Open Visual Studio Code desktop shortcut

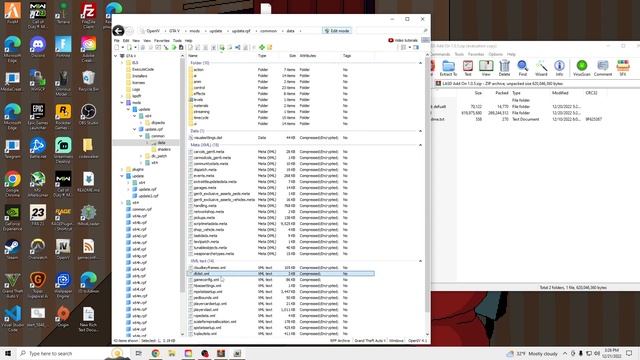click(x=12, y=318)
